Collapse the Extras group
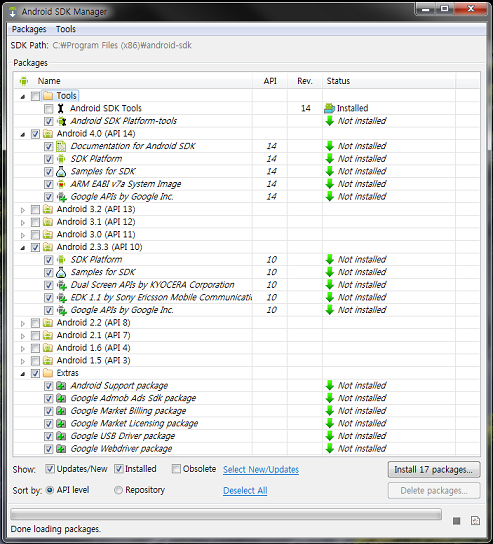Viewport: 493px width, 544px height. pyautogui.click(x=23, y=374)
